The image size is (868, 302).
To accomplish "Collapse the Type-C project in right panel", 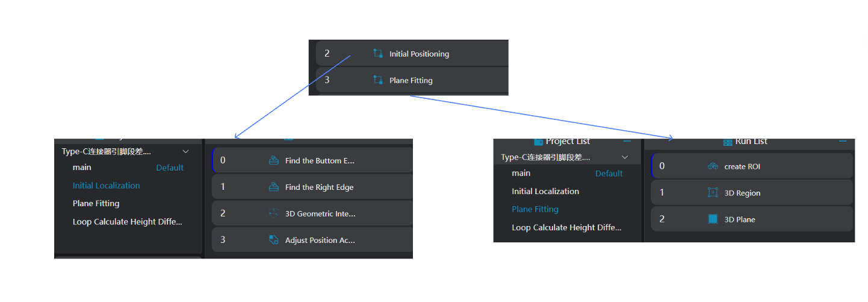I will coord(625,157).
